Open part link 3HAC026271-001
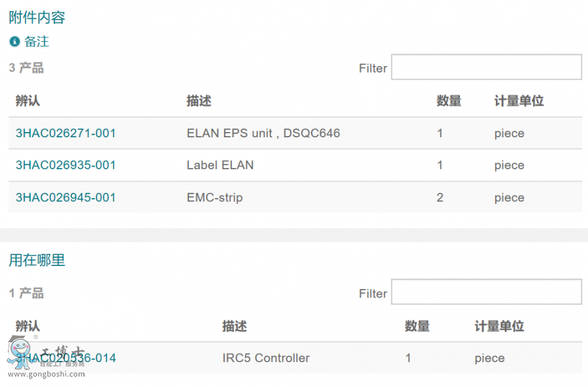This screenshot has width=588, height=387. pyautogui.click(x=65, y=133)
